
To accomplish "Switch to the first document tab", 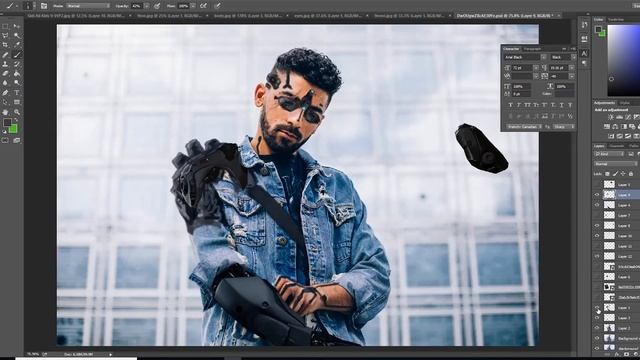I will (76, 16).
